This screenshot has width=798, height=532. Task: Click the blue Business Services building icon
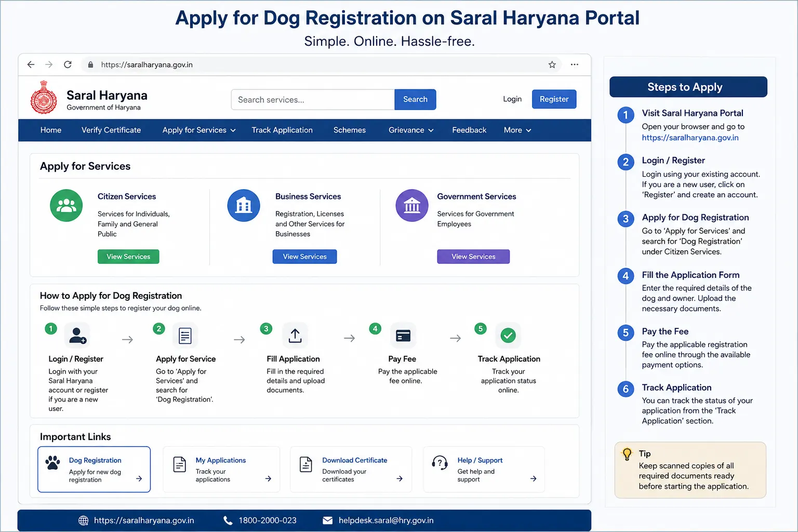coord(244,205)
